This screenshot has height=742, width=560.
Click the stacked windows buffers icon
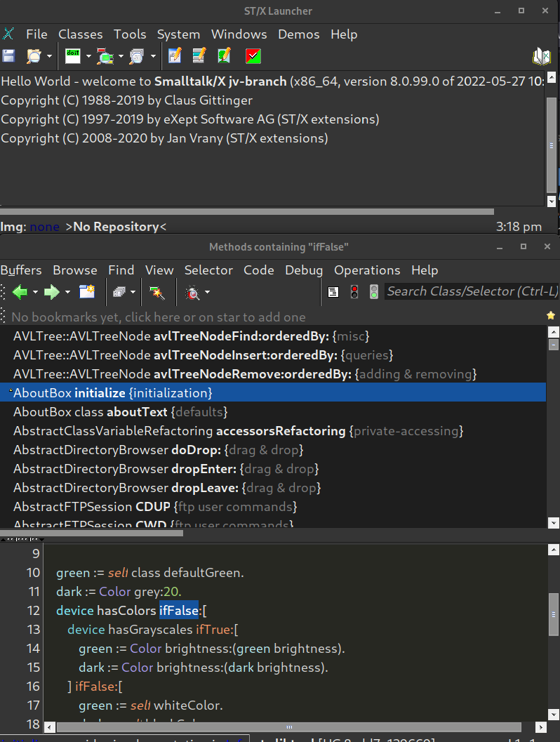[119, 292]
